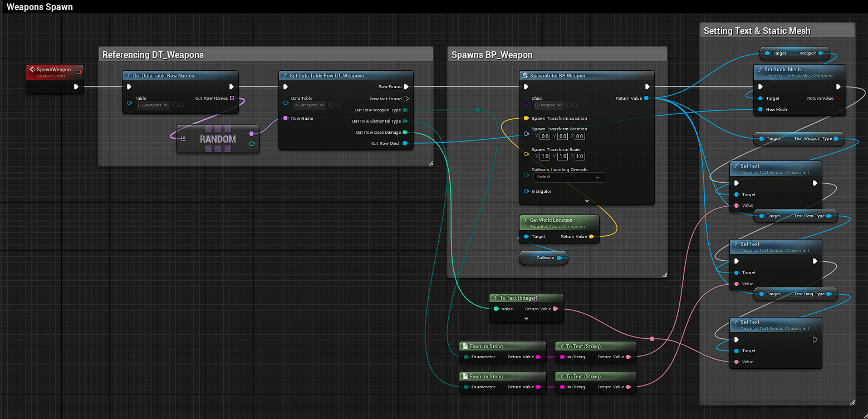This screenshot has width=868, height=419.
Task: Browse to Table asset in Get Data Table Row Names
Action: [x=182, y=105]
